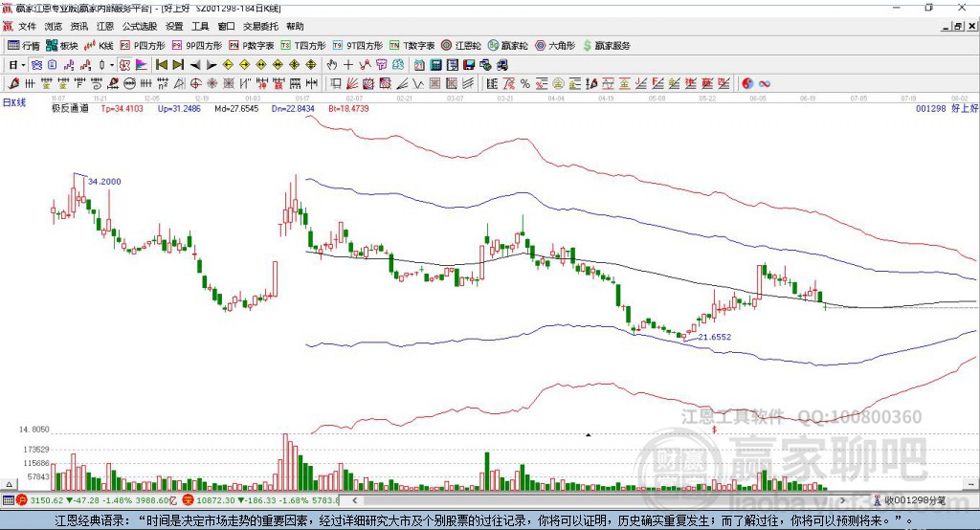The image size is (980, 530).
Task: Click the floppy disk save icon
Action: pyautogui.click(x=469, y=65)
